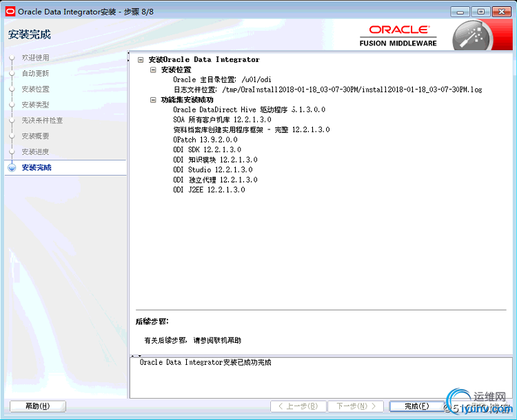The height and width of the screenshot is (420, 517).
Task: Click the 完成(F) finish button
Action: [x=417, y=406]
